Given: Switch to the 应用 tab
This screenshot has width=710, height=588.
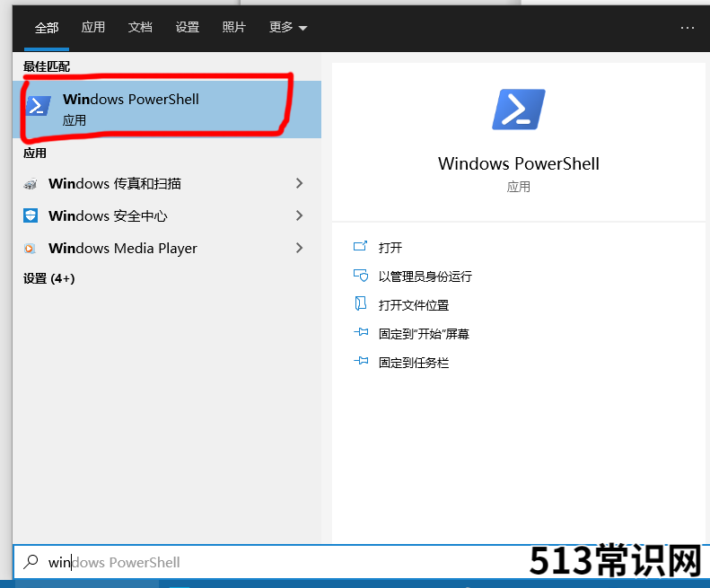Looking at the screenshot, I should (92, 27).
